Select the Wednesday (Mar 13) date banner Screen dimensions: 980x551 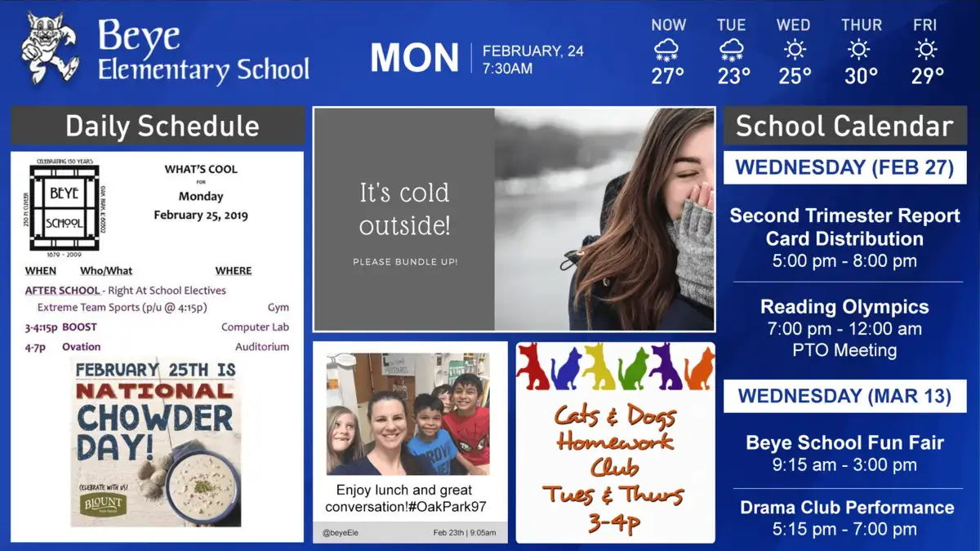coord(844,397)
